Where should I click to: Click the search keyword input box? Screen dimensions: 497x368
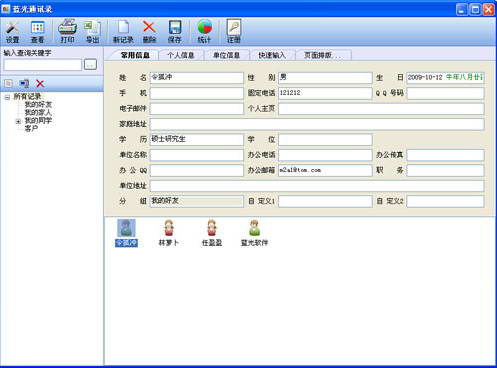point(43,65)
